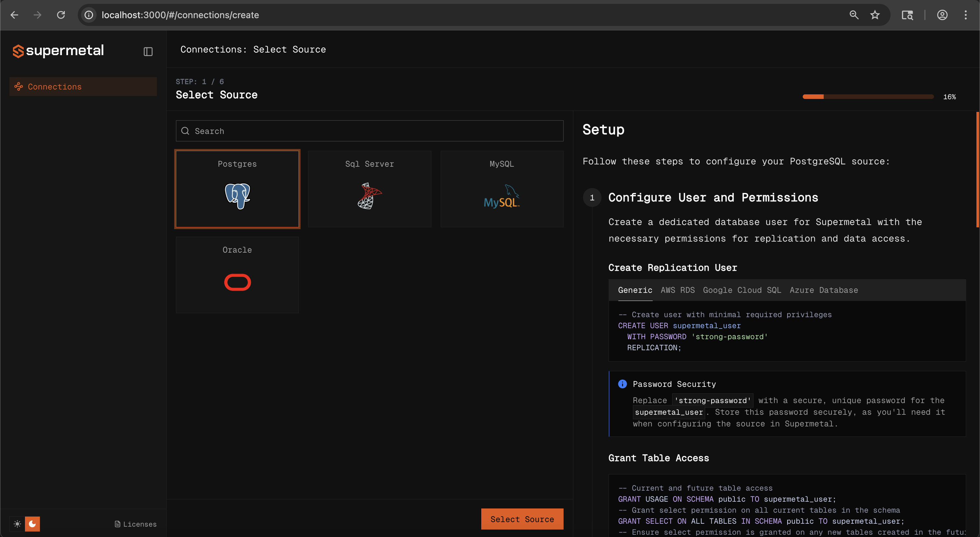
Task: Reload the page in the browser toolbar
Action: [x=61, y=15]
